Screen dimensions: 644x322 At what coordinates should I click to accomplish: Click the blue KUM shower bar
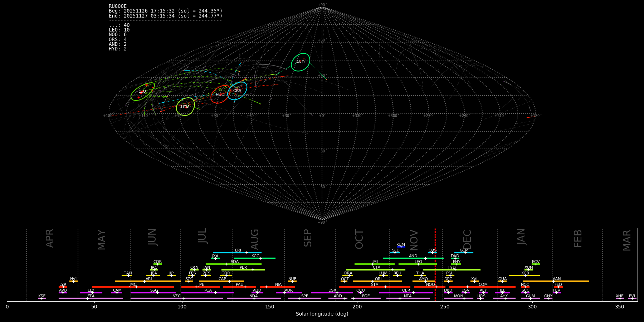tap(401, 247)
